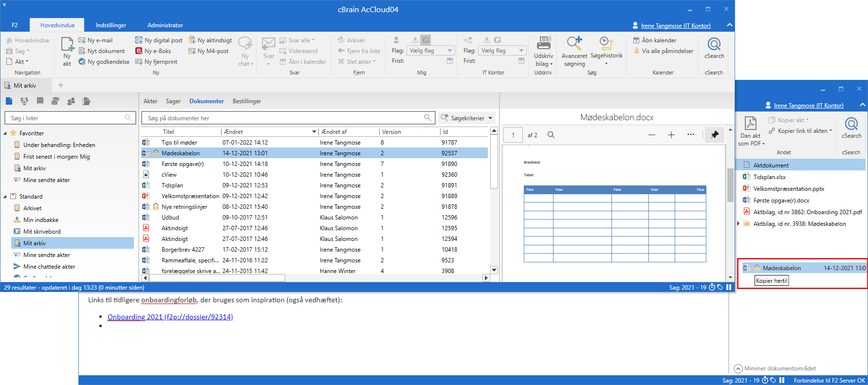Screen dimensions: 868x385
Task: Collapse the ribbon with the chevron
Action: pyautogui.click(x=729, y=25)
